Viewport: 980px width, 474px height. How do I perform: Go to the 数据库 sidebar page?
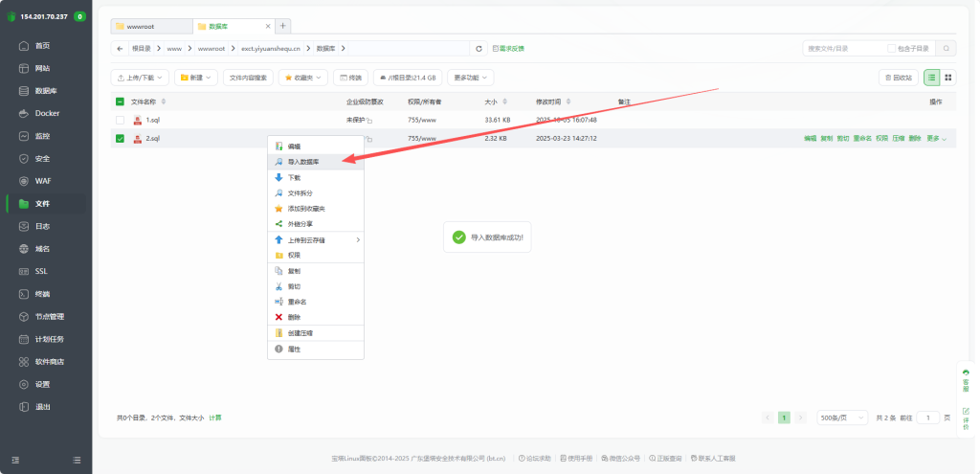click(45, 91)
